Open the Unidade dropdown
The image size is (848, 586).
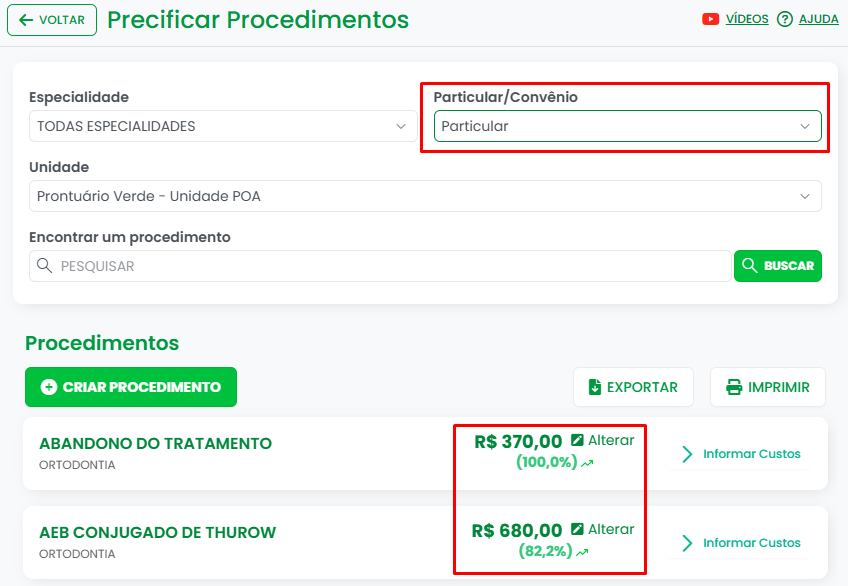point(425,196)
